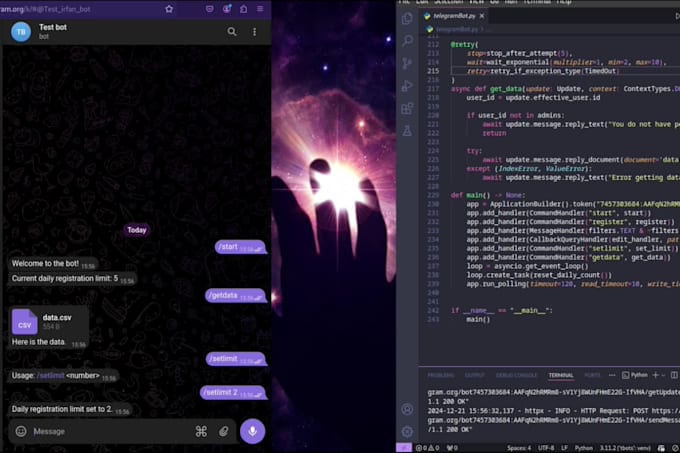The width and height of the screenshot is (680, 453).
Task: Select the Terminal panel tab
Action: click(561, 375)
